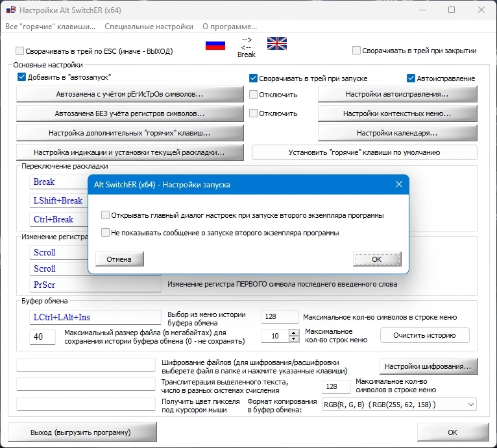497x448 pixels.
Task: Enable Сворачивать в трей при закрытии
Action: point(356,51)
